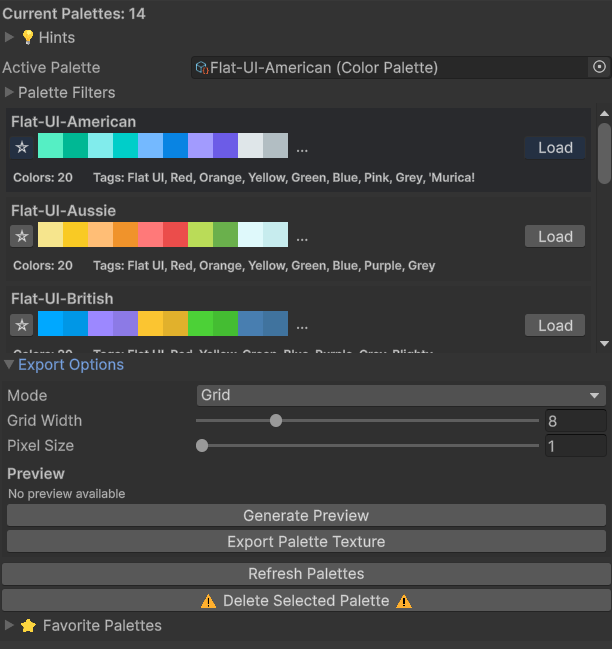Expand the Hints foldout
The height and width of the screenshot is (649, 612).
click(9, 37)
